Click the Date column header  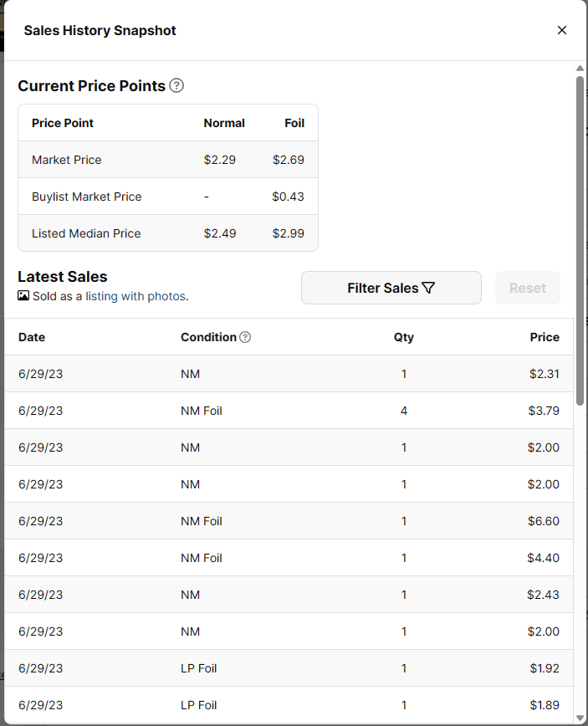coord(32,337)
